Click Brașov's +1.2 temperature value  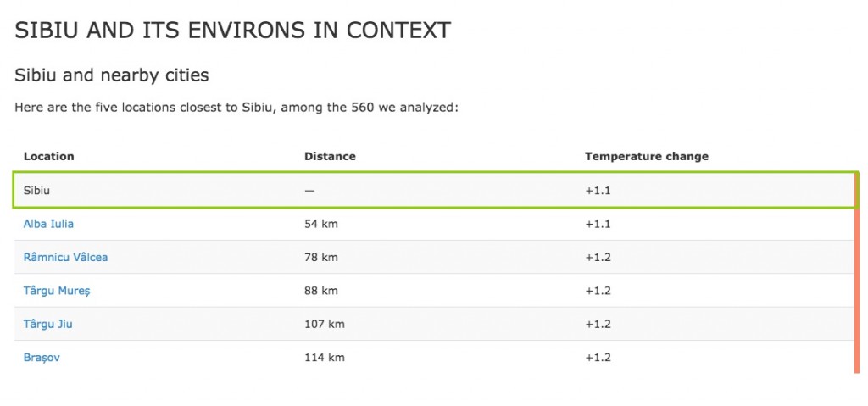point(598,357)
